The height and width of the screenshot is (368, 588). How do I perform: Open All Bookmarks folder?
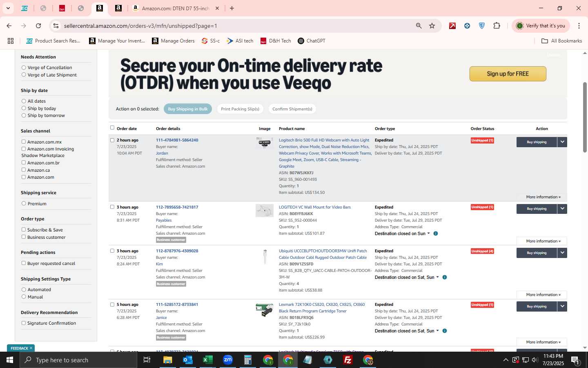coord(561,41)
